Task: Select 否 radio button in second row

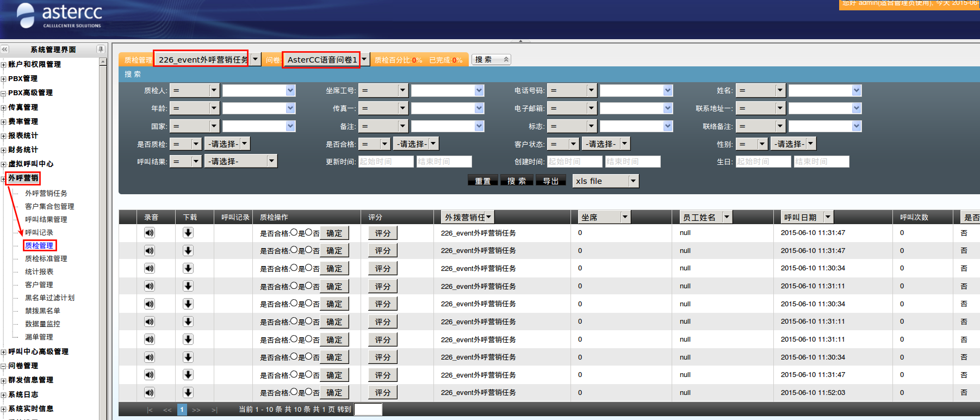Action: [x=308, y=250]
